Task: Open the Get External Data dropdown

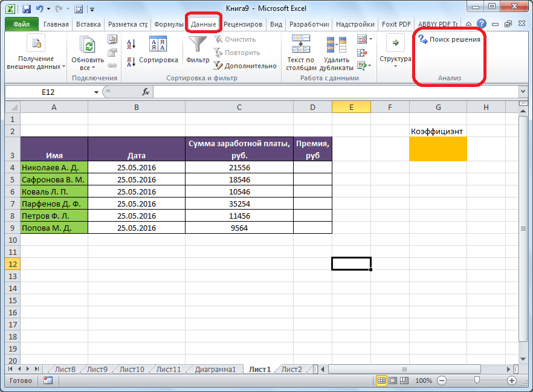Action: point(36,52)
